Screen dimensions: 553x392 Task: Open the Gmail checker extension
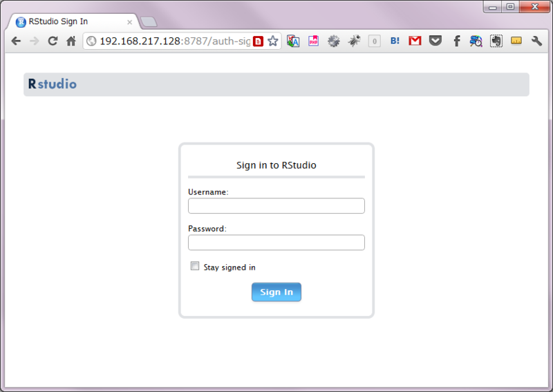415,41
